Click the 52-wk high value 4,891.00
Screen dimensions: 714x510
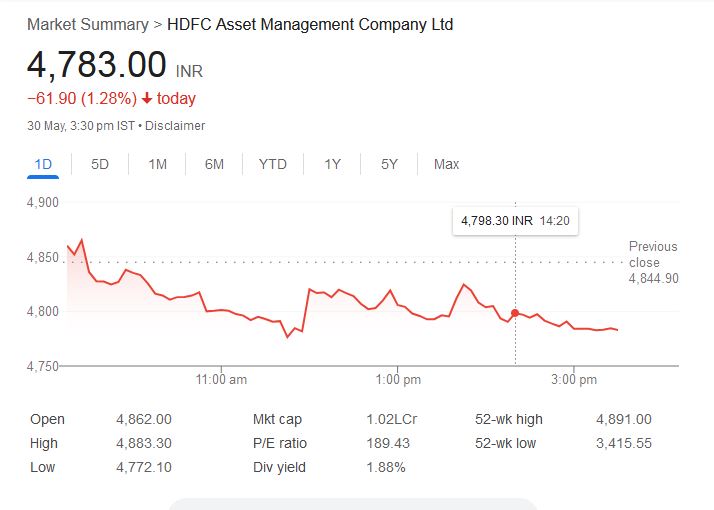click(x=623, y=420)
